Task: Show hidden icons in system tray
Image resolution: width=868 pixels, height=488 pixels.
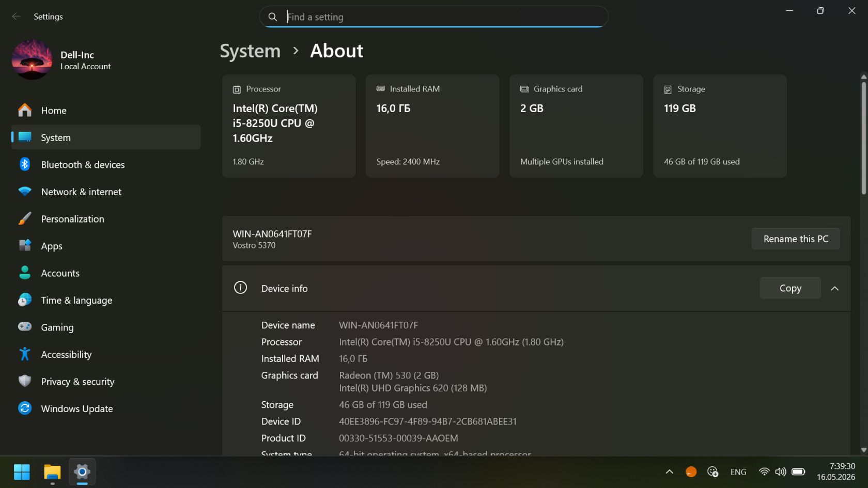Action: [669, 471]
